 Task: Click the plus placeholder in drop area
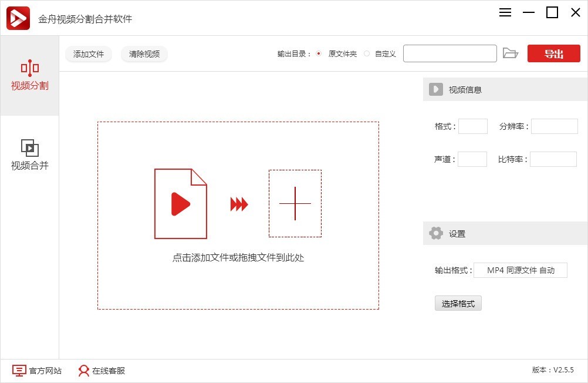[x=295, y=204]
